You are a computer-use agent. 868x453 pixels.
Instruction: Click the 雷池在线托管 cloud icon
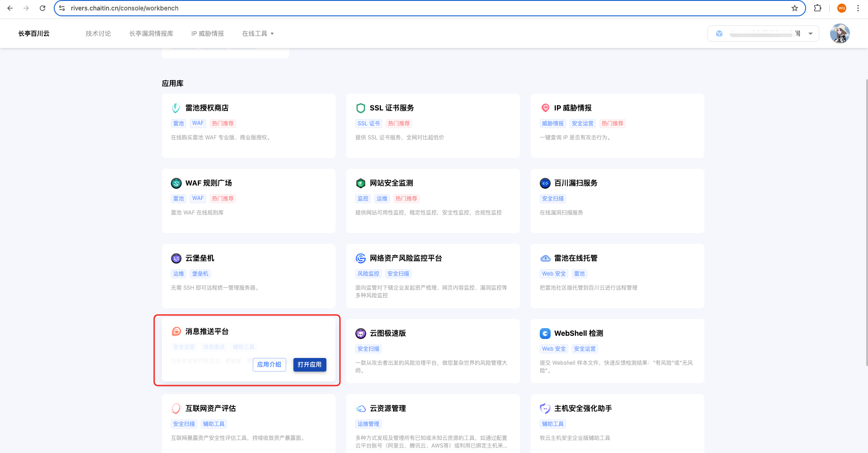[545, 258]
